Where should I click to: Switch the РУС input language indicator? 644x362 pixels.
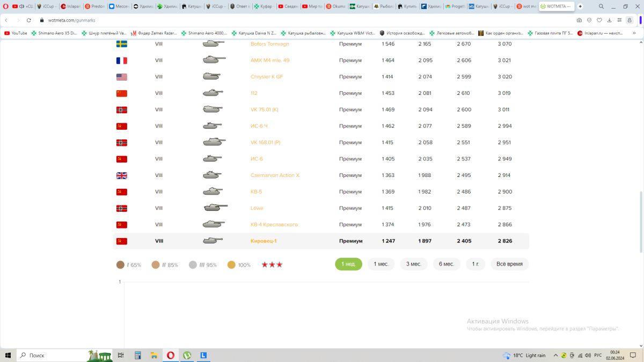coord(597,355)
